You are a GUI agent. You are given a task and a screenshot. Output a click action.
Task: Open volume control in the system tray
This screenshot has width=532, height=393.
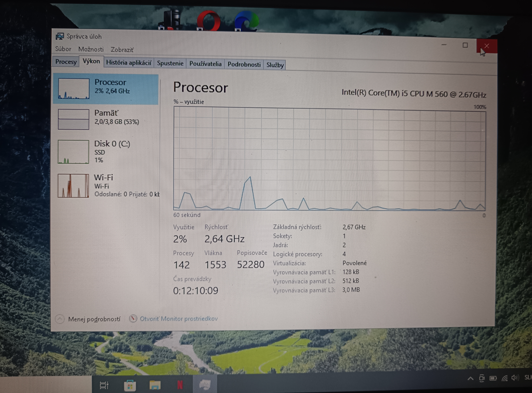coord(514,377)
